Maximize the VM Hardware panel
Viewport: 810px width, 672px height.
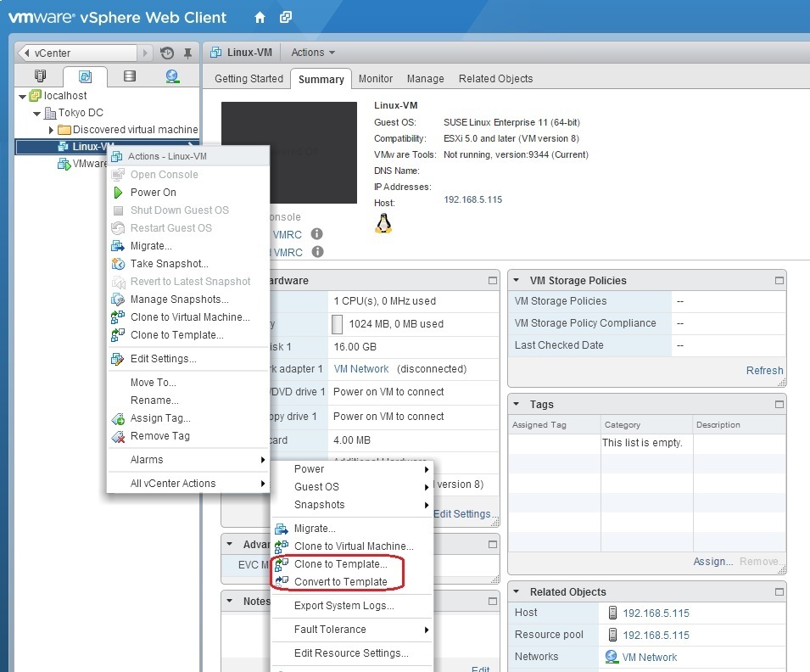click(492, 280)
